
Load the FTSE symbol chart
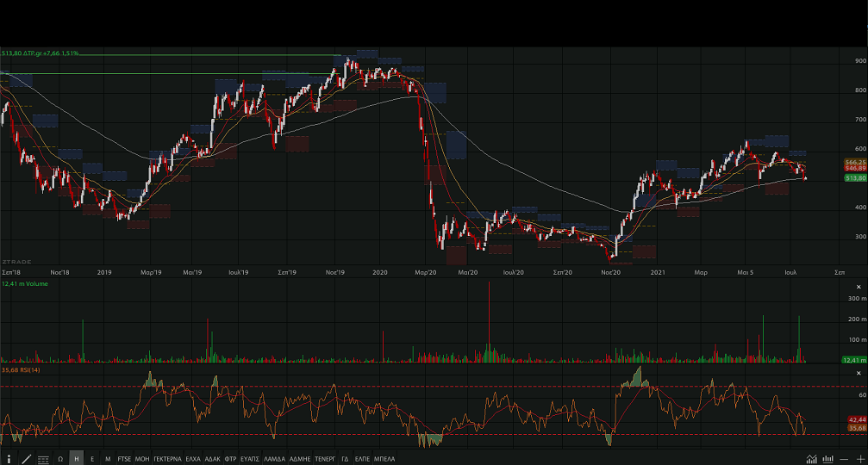tap(125, 459)
